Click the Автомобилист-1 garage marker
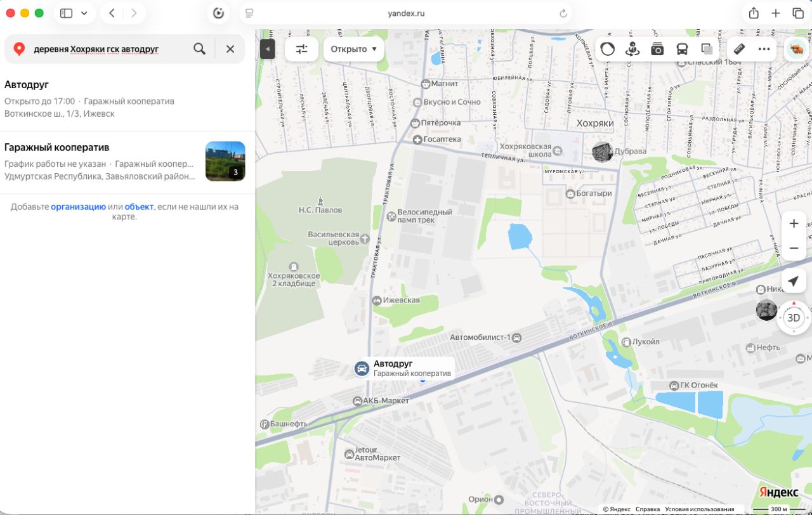The image size is (812, 515). point(517,337)
